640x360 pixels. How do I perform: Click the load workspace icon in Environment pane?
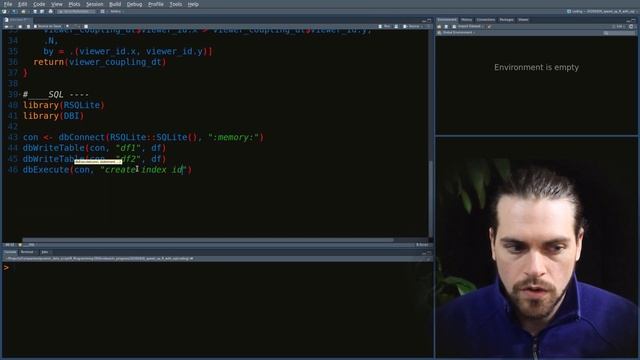click(x=440, y=27)
